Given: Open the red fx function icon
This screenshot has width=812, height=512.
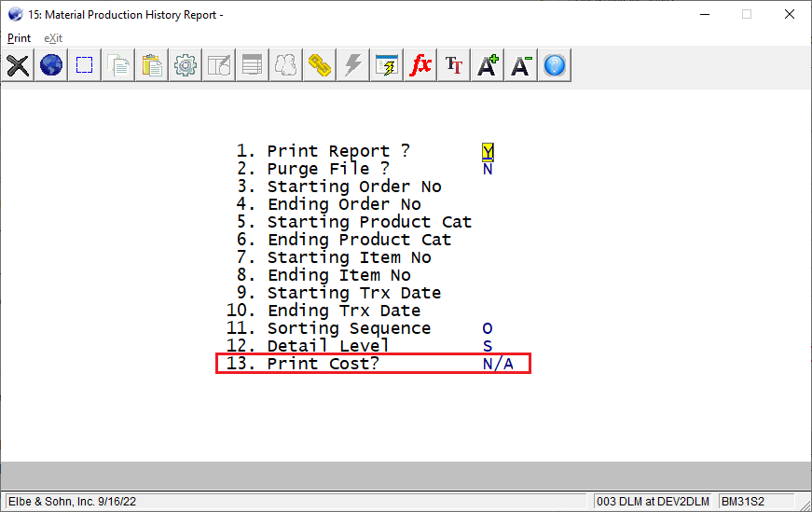Looking at the screenshot, I should coord(420,65).
